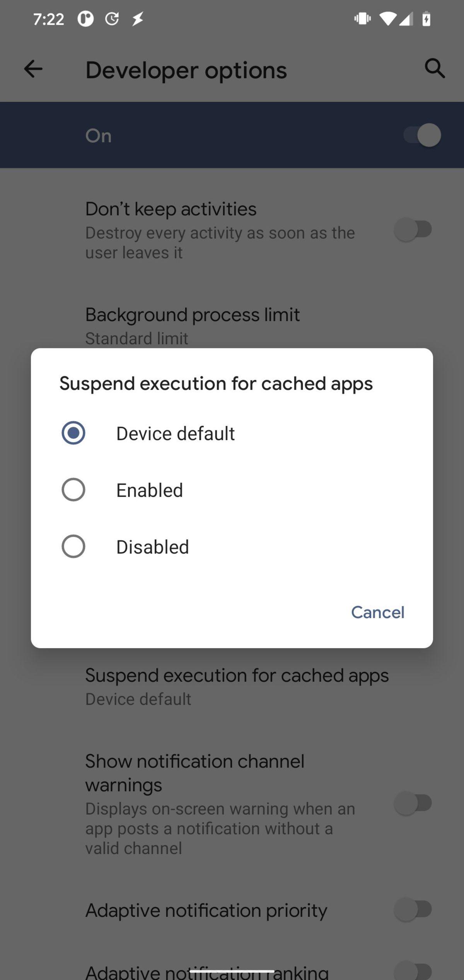The image size is (464, 980).
Task: Enable Show notification channel warnings switch
Action: point(413,803)
